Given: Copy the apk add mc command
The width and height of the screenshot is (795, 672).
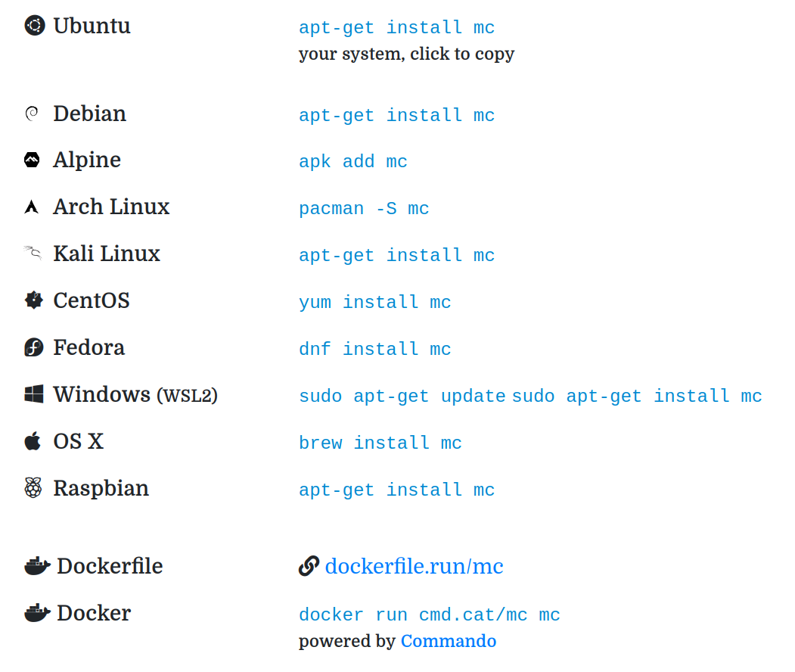Looking at the screenshot, I should [x=352, y=162].
